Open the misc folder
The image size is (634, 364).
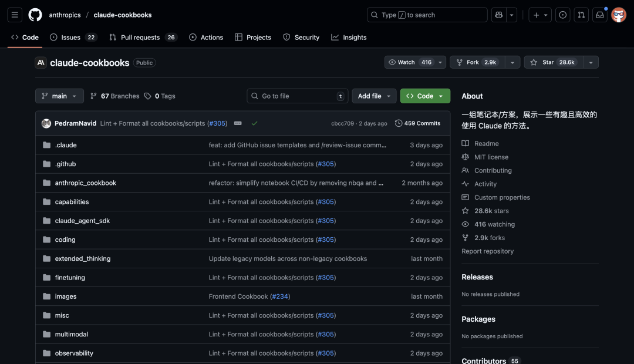tap(62, 315)
